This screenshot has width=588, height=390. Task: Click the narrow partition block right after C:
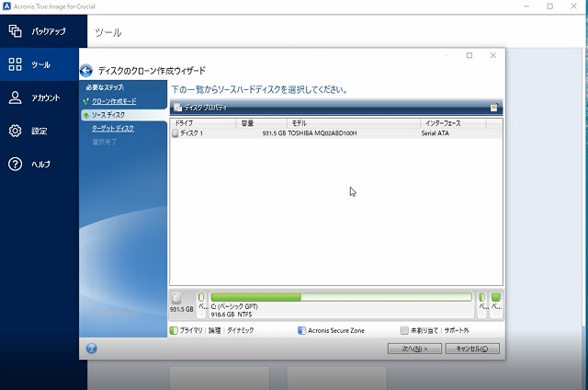(482, 304)
